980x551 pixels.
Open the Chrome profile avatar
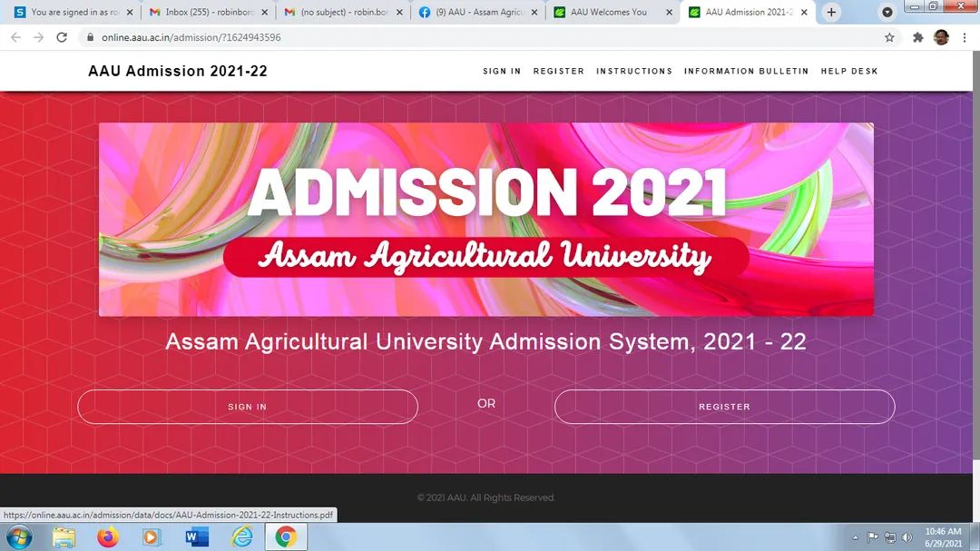[941, 37]
